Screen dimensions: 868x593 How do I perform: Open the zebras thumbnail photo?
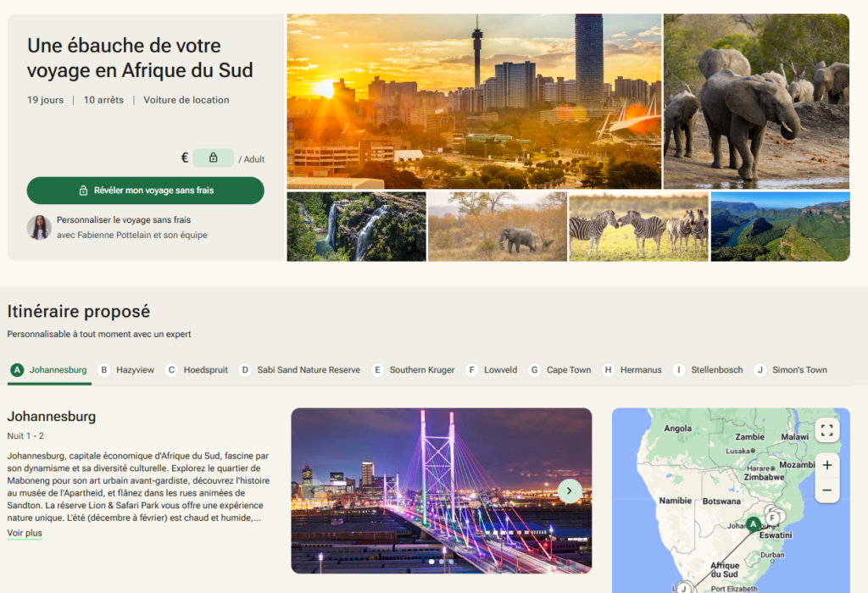tap(638, 226)
